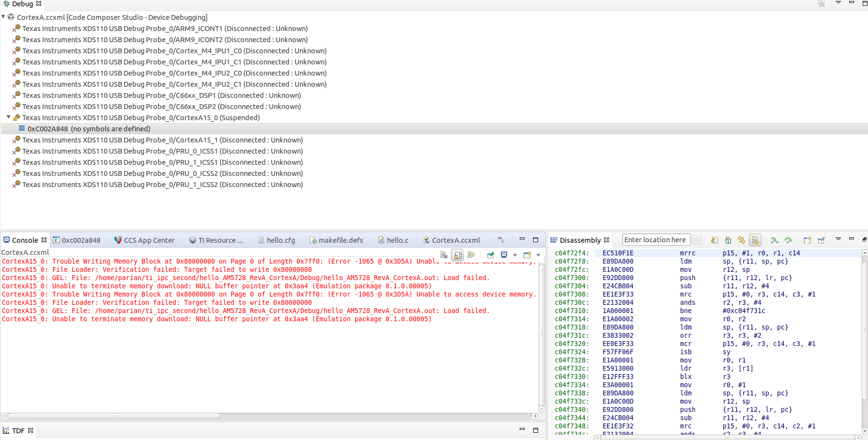The width and height of the screenshot is (868, 440).
Task: Pin the Console view
Action: tap(491, 254)
